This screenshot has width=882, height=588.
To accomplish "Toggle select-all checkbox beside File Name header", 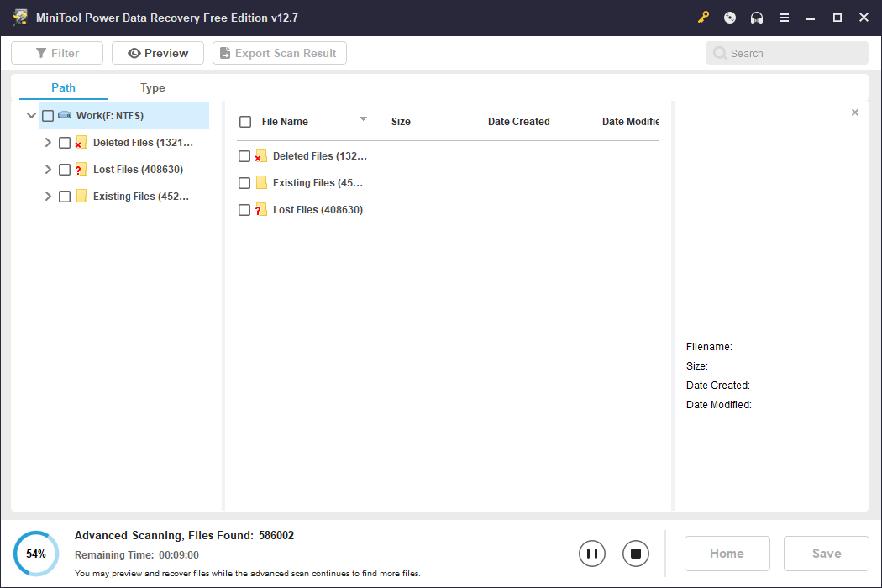I will 245,122.
